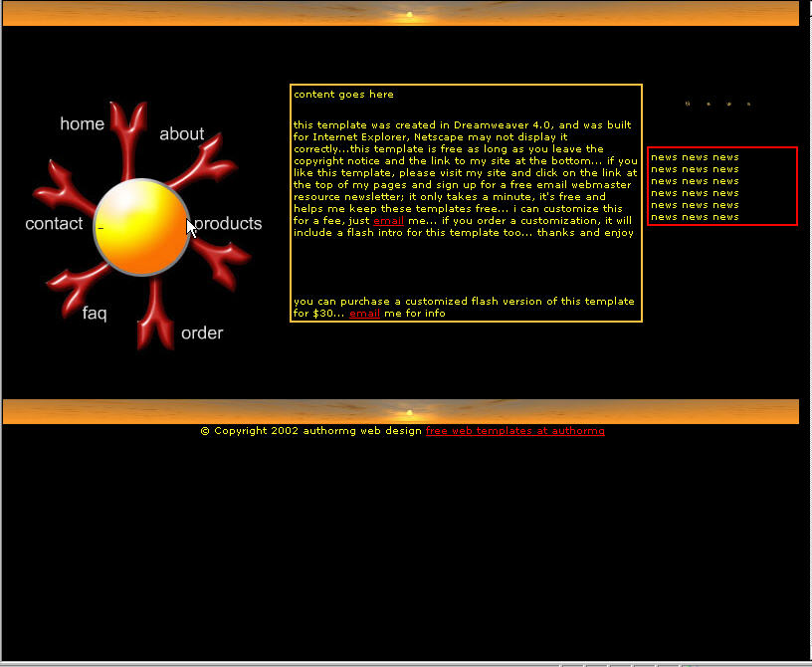Viewport: 812px width, 667px height.
Task: Open the contact navigation item
Action: tap(54, 223)
